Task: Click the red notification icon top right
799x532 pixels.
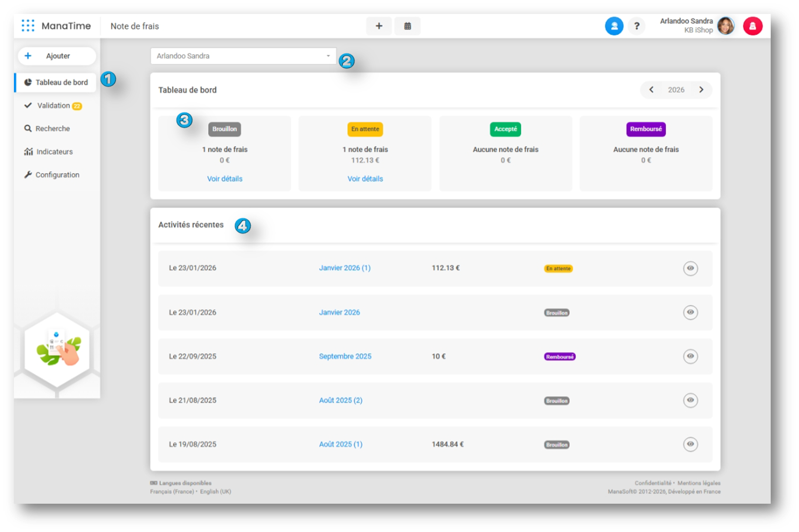Action: click(752, 26)
